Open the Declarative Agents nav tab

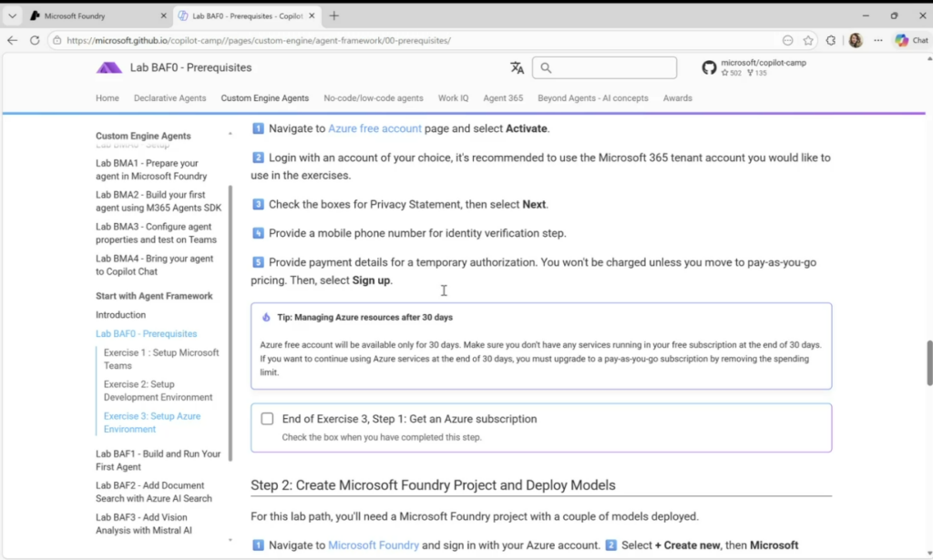[169, 98]
